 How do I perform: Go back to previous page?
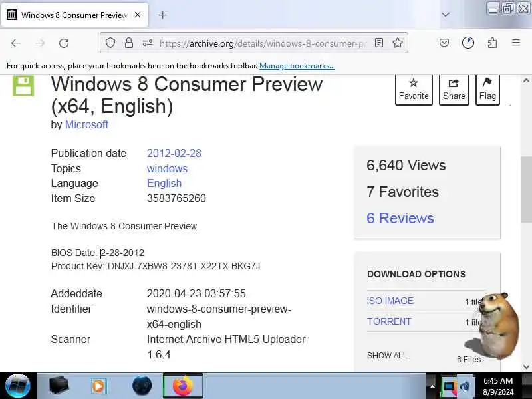16,43
